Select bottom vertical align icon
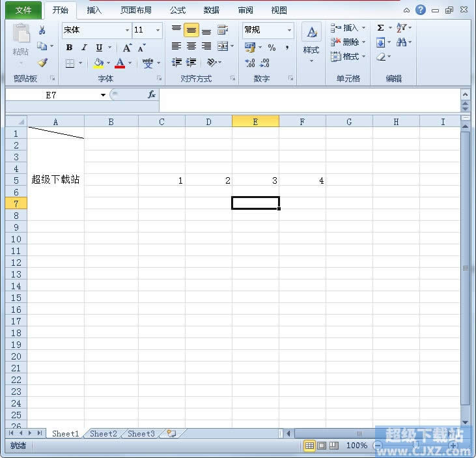The height and width of the screenshot is (458, 476). point(206,31)
